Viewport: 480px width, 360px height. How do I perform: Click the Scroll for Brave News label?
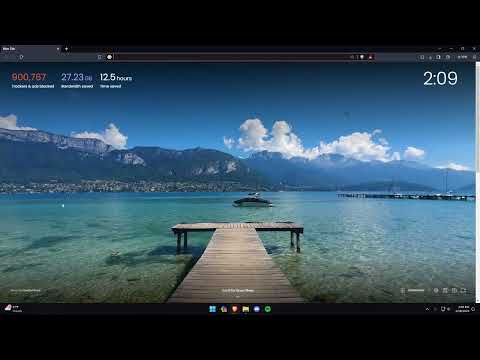(x=238, y=291)
